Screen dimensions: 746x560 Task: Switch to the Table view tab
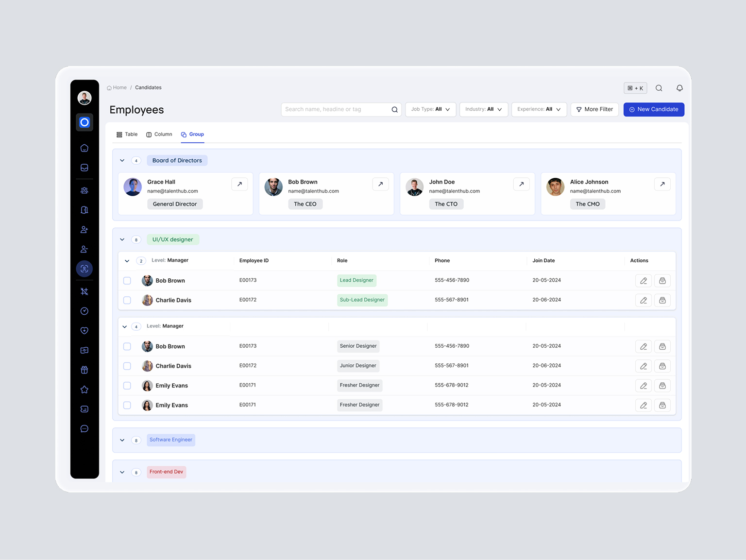(x=127, y=134)
